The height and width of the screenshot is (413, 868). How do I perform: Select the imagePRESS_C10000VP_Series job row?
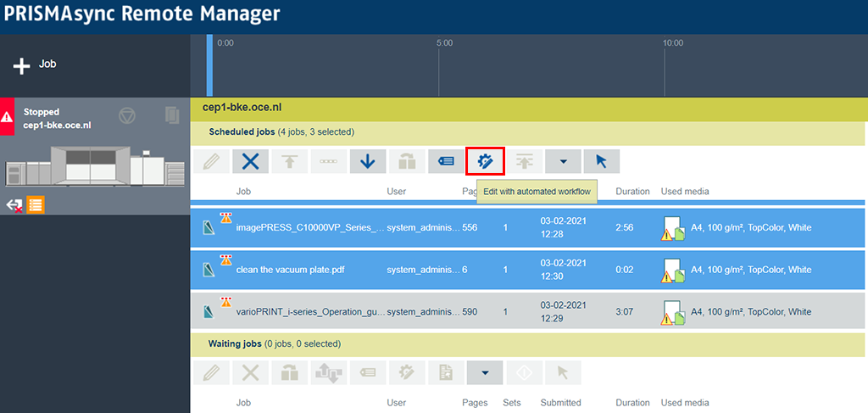point(527,227)
